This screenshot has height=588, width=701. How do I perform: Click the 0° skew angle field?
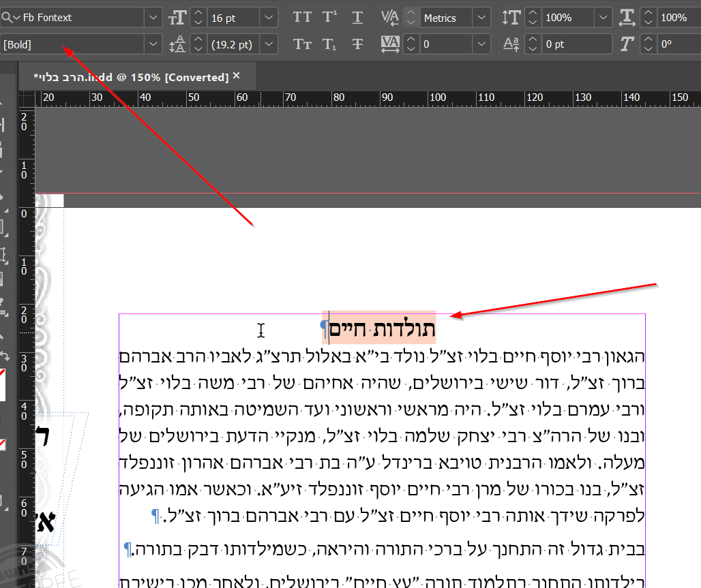[679, 44]
